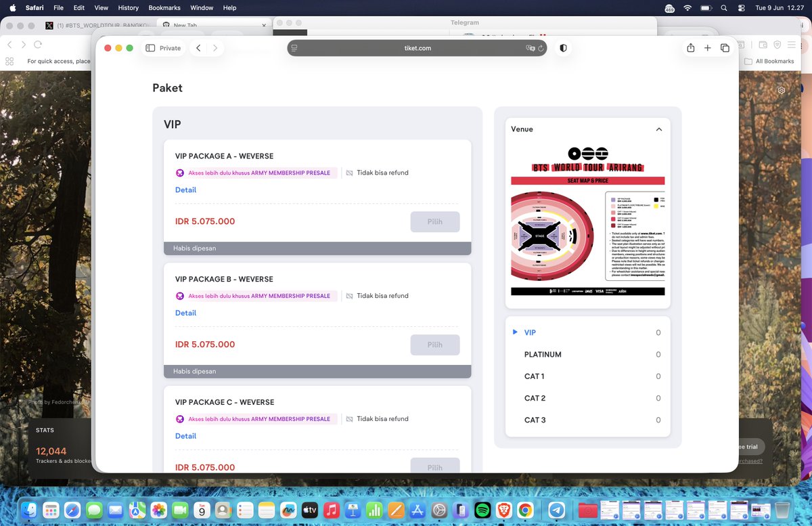Click IDR 5.075.000 price of Package A
This screenshot has width=812, height=526.
click(x=205, y=221)
